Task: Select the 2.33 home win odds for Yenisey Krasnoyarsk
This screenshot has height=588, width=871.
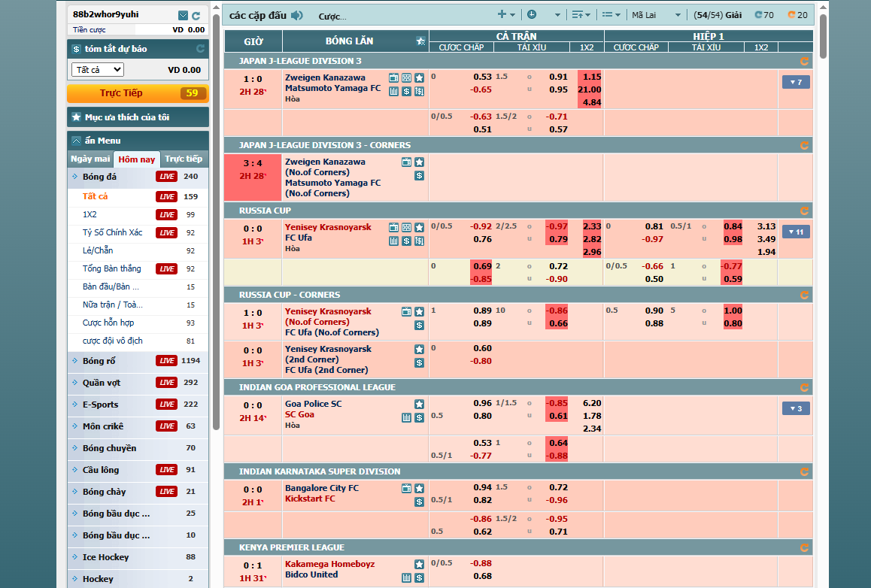Action: (x=591, y=226)
